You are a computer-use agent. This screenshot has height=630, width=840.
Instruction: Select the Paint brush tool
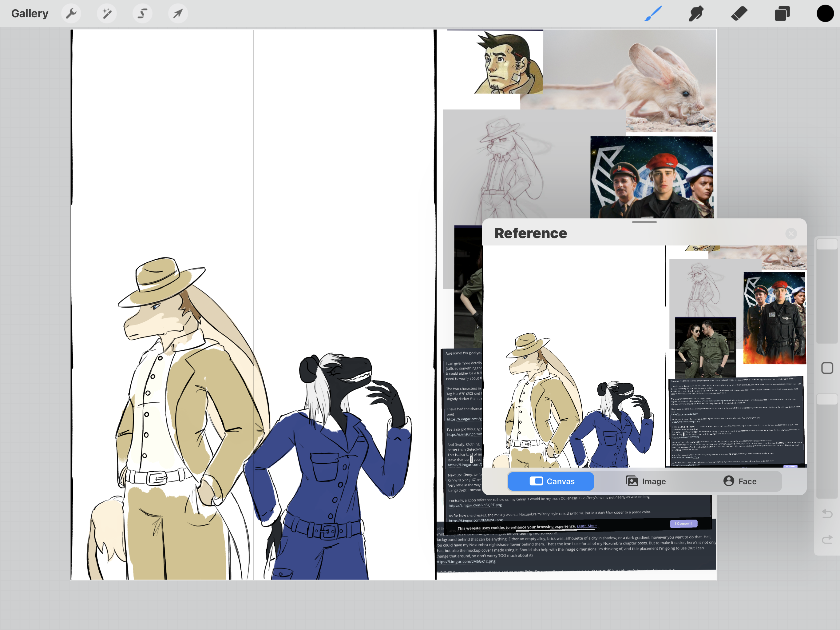pyautogui.click(x=653, y=14)
